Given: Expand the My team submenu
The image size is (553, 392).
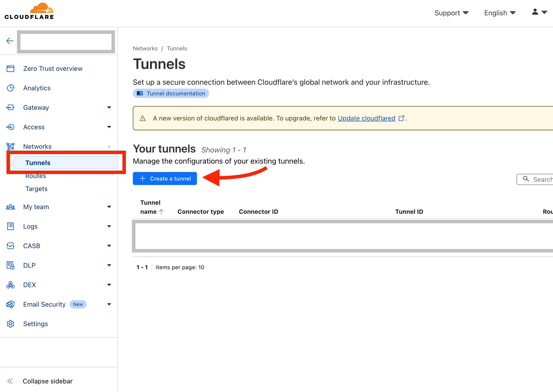Looking at the screenshot, I should 109,207.
